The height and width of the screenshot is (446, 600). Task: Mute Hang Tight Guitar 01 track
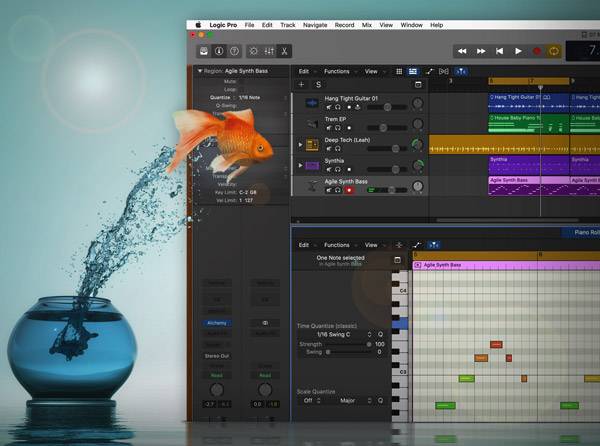(329, 107)
